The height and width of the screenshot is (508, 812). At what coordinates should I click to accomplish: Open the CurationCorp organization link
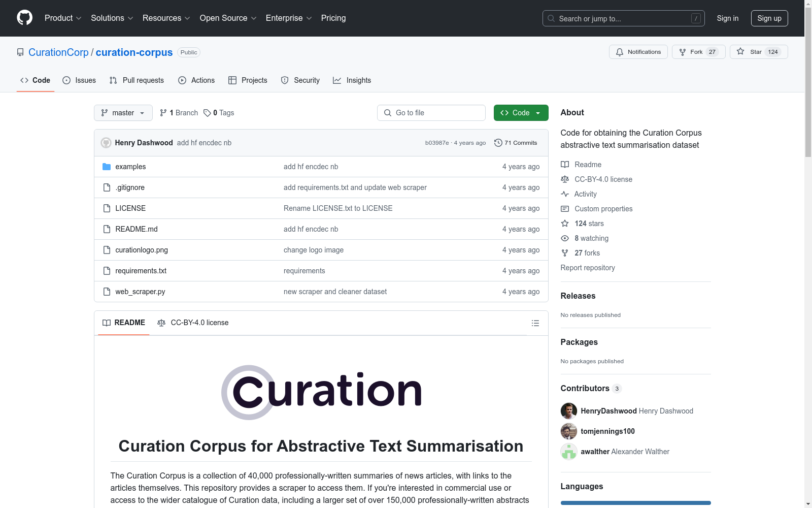coord(58,52)
